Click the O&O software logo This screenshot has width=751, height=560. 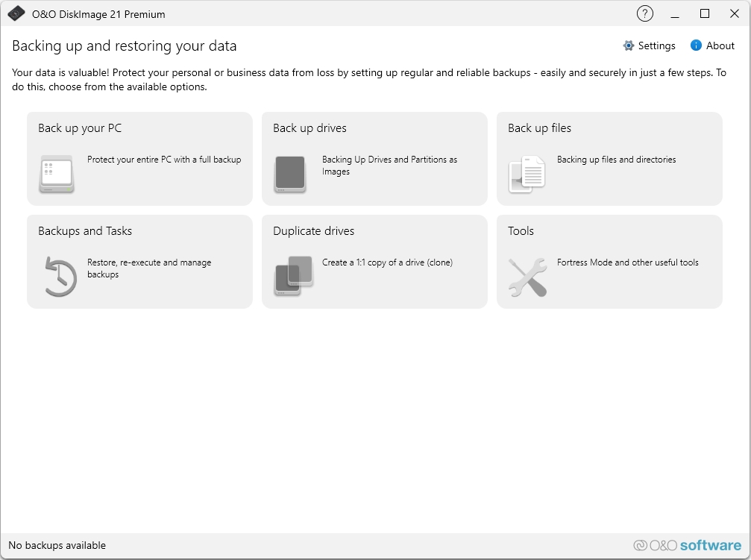688,545
